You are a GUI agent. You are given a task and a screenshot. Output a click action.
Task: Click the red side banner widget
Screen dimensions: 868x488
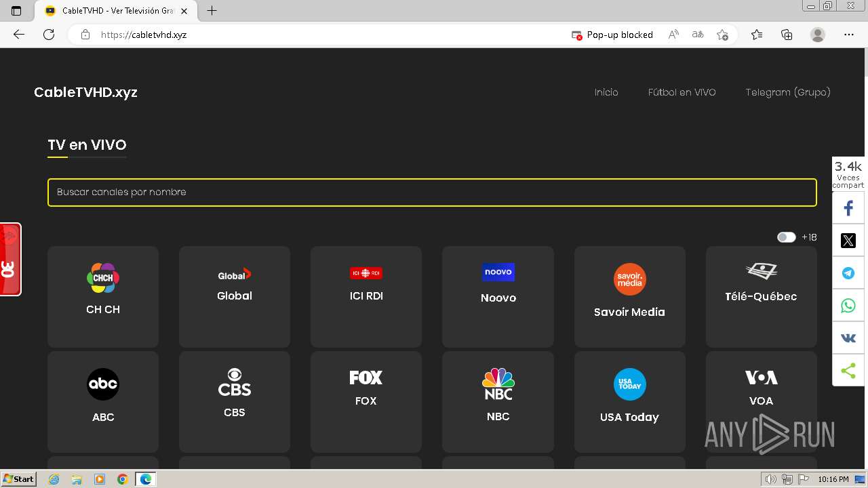point(10,260)
